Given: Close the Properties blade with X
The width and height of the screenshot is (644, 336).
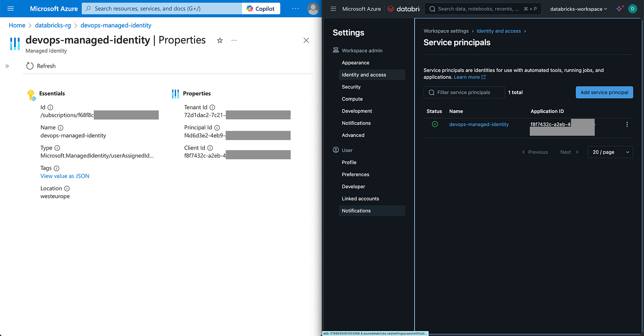Looking at the screenshot, I should (306, 40).
